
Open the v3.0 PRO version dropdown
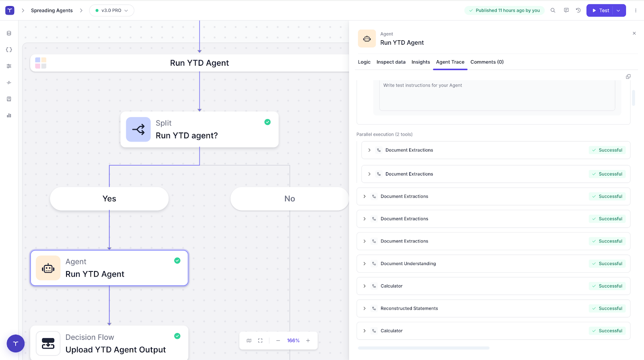(x=111, y=10)
